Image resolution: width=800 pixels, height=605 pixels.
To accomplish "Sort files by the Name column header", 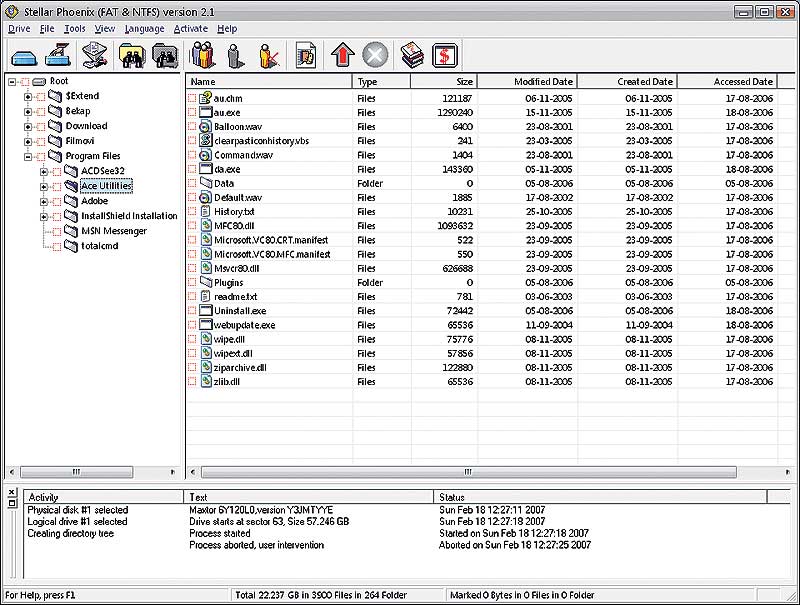I will pyautogui.click(x=269, y=82).
